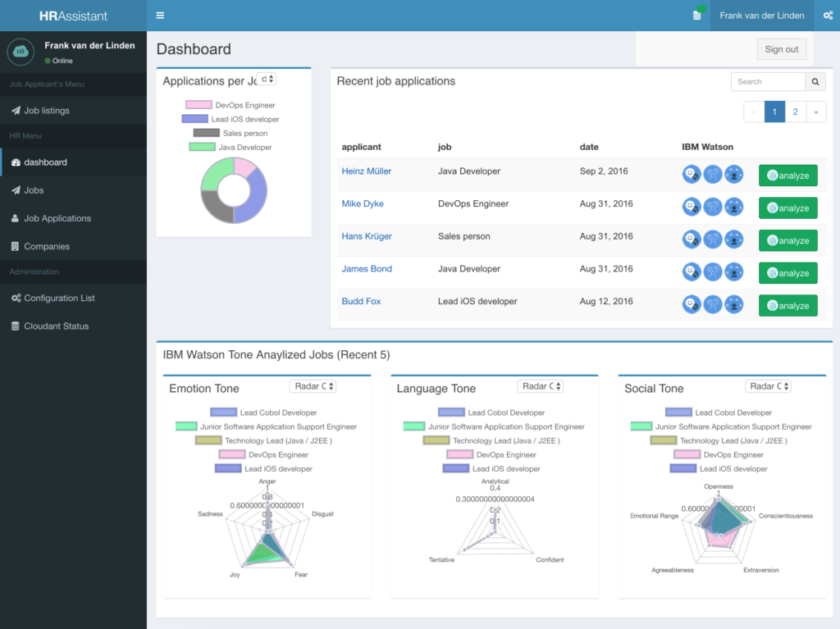Toggle the hamburger sidebar menu icon
This screenshot has height=629, width=840.
tap(160, 16)
